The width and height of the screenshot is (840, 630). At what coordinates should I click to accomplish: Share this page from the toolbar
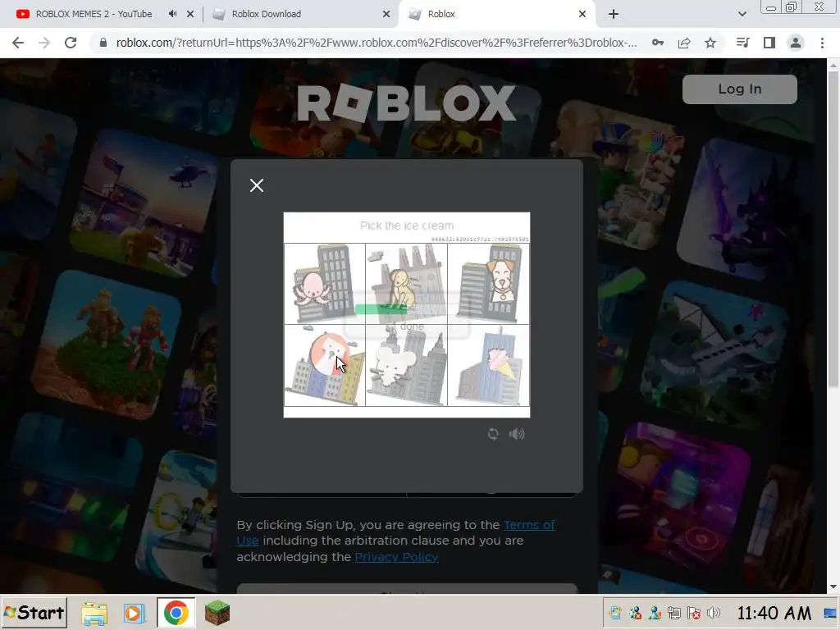pos(684,43)
